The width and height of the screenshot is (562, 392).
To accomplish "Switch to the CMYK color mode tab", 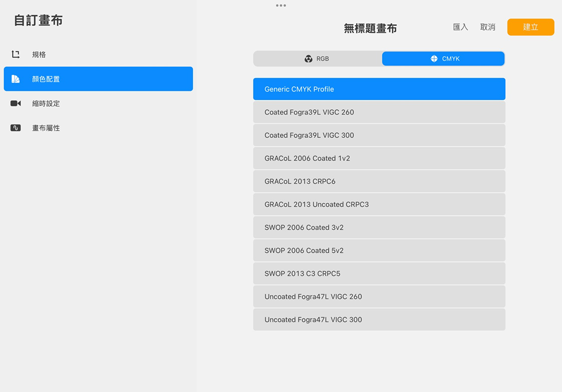I will tap(443, 59).
